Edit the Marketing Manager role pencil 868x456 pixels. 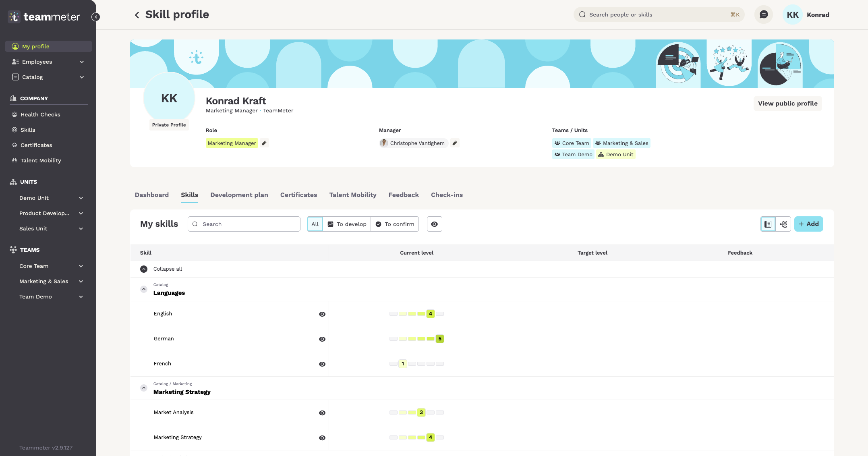[x=264, y=143]
